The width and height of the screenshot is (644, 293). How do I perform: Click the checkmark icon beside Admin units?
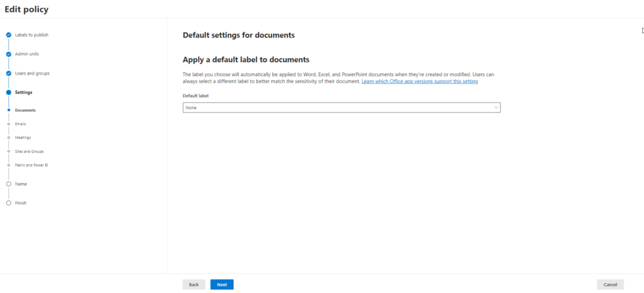(x=8, y=54)
